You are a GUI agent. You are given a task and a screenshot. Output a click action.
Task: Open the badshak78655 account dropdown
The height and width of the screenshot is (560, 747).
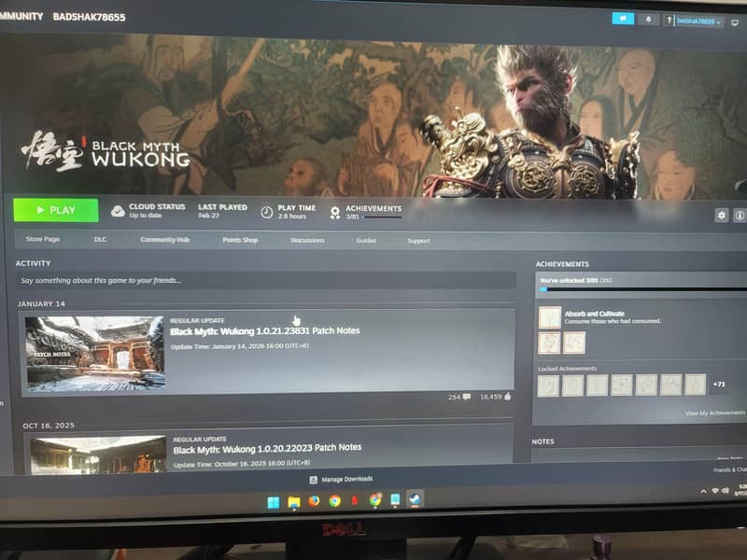pyautogui.click(x=698, y=21)
